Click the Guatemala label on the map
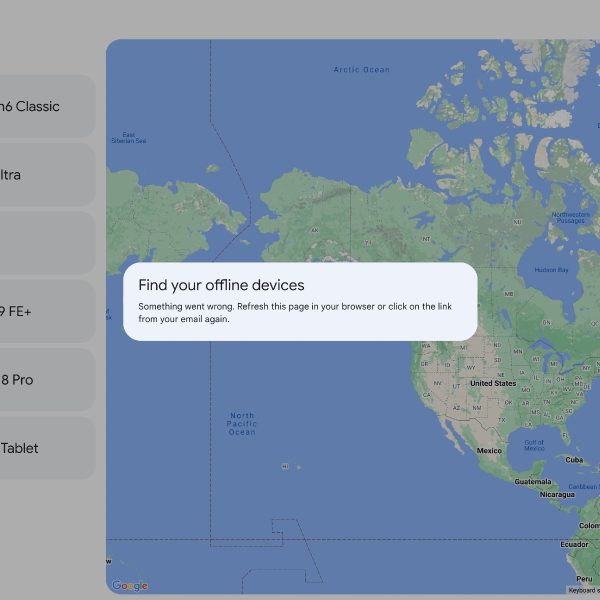This screenshot has height=600, width=600. click(x=533, y=481)
